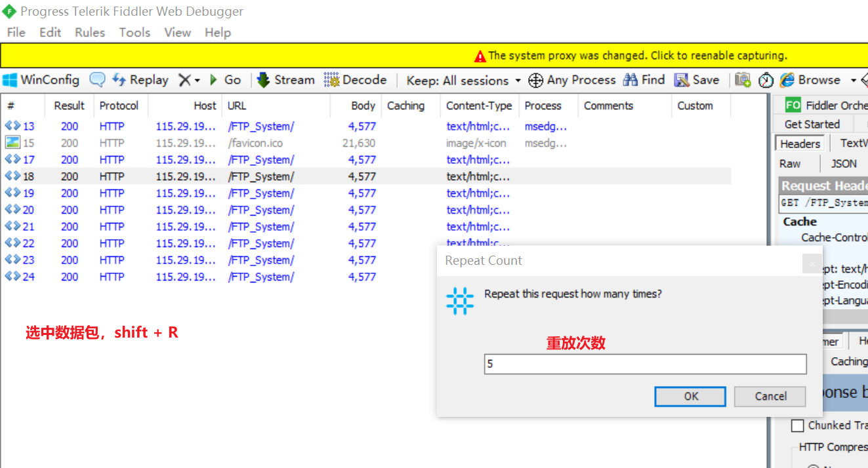Open the Rules menu
The height and width of the screenshot is (468, 868).
click(90, 32)
